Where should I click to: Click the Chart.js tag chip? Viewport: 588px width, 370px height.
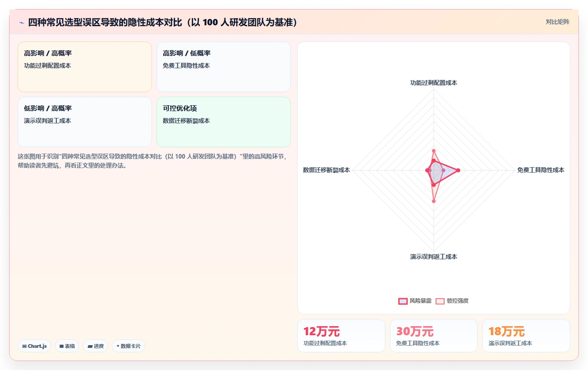click(35, 346)
